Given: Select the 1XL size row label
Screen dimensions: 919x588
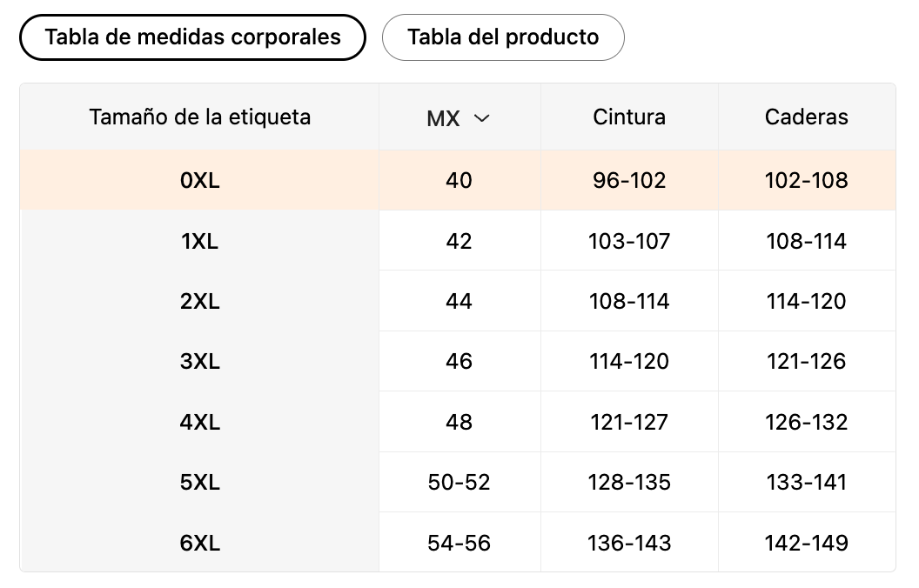Looking at the screenshot, I should click(199, 241).
